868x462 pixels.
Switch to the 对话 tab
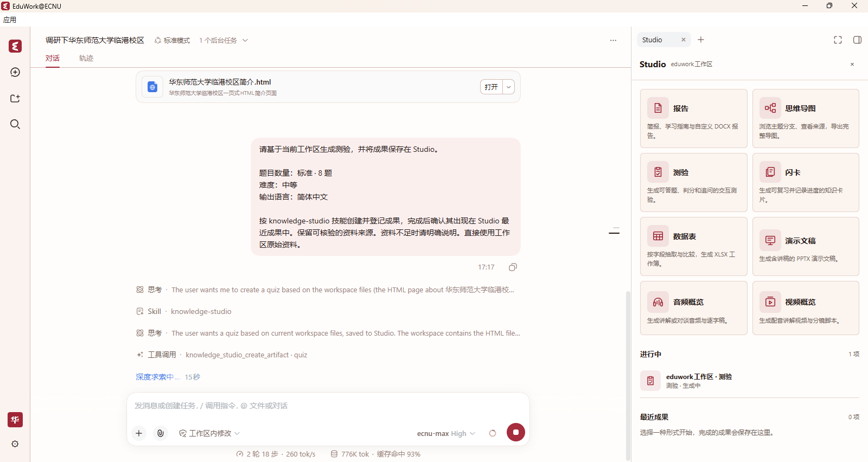tap(53, 58)
